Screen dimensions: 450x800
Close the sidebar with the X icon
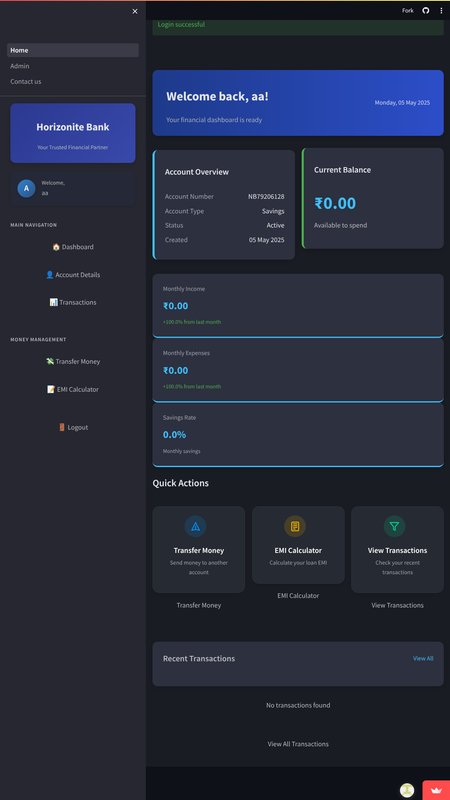135,11
